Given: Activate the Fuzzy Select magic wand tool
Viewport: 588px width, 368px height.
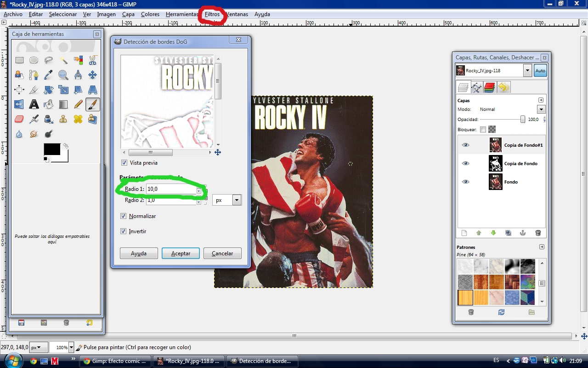Looking at the screenshot, I should coord(63,60).
